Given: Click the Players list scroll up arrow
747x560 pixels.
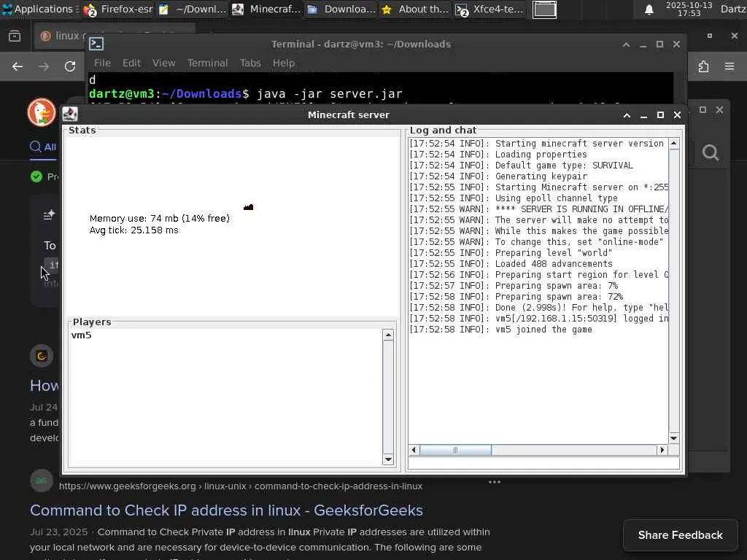Looking at the screenshot, I should coord(388,335).
